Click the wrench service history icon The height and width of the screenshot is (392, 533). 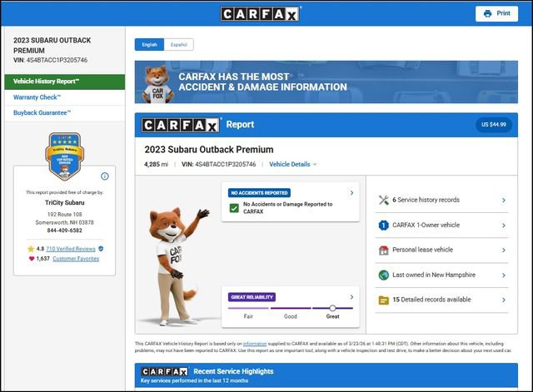tap(383, 200)
